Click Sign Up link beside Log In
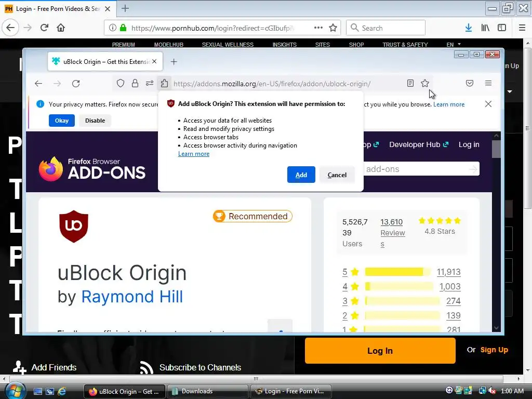This screenshot has height=399, width=532. 494,350
